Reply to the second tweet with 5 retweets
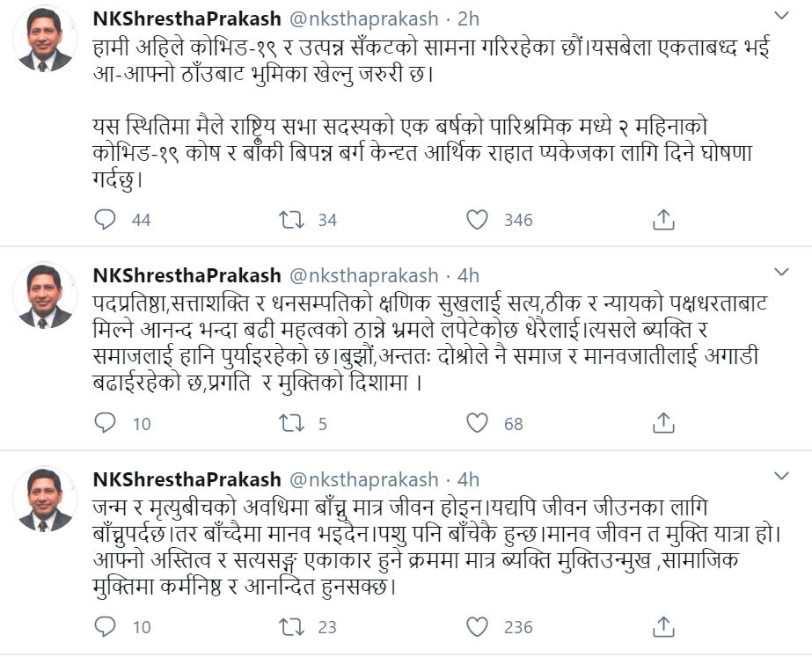This screenshot has width=812, height=657. point(105,424)
